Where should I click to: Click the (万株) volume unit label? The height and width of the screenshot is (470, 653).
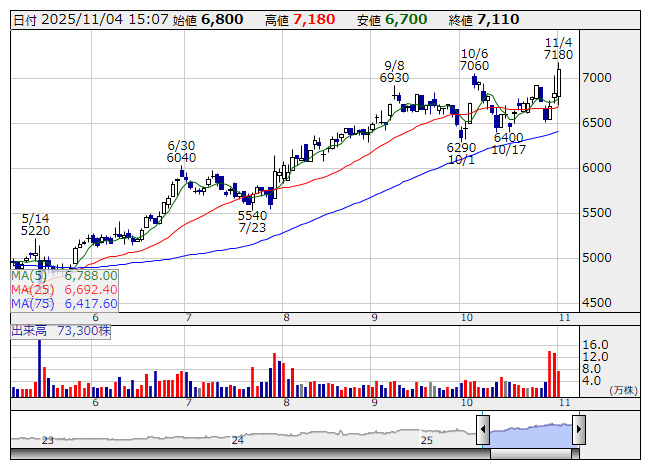tap(623, 390)
